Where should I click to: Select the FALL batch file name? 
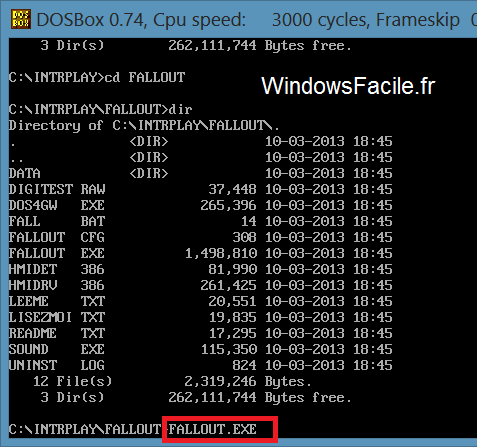click(25, 221)
